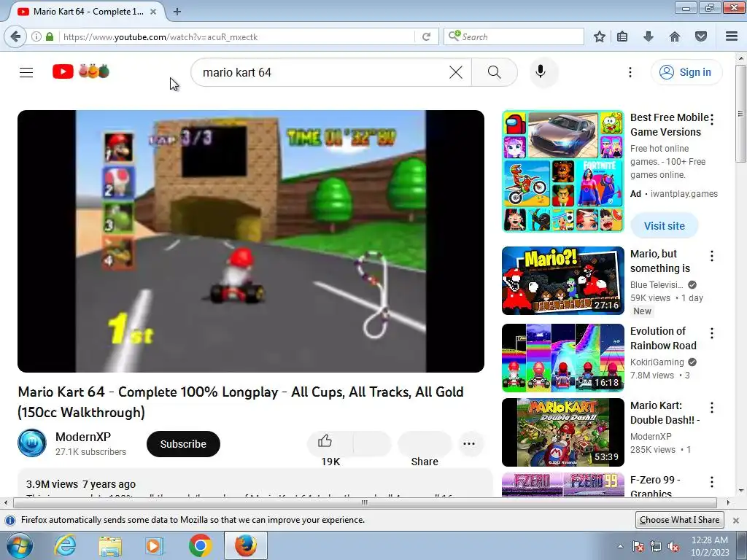Image resolution: width=747 pixels, height=560 pixels.
Task: Click the Firefox URL address bar
Action: 237,36
